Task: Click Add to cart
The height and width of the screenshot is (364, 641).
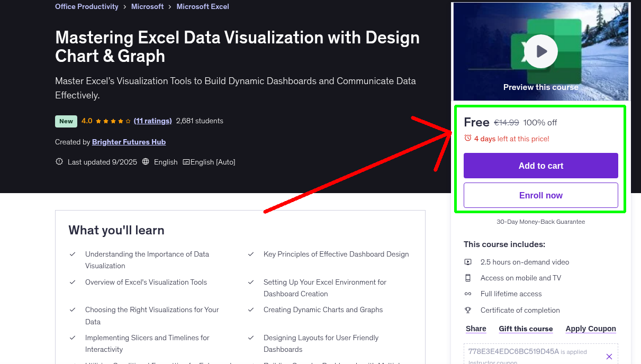Action: 540,165
